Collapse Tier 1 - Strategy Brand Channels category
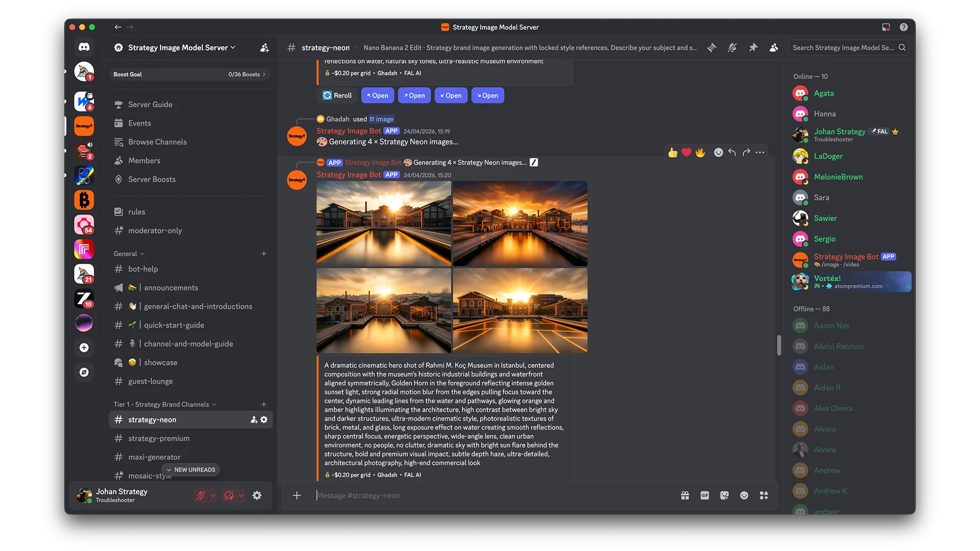This screenshot has height=551, width=980. click(x=164, y=405)
